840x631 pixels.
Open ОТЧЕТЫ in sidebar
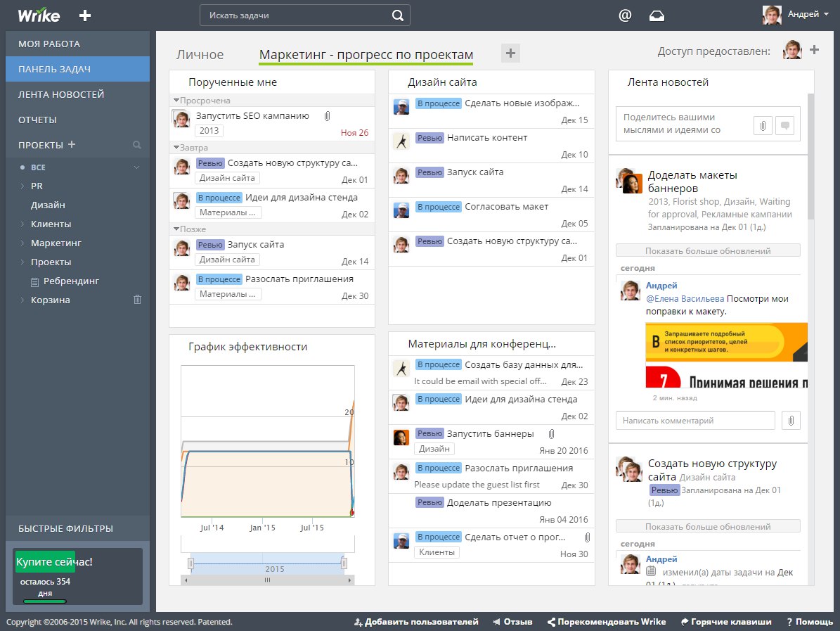pos(78,120)
